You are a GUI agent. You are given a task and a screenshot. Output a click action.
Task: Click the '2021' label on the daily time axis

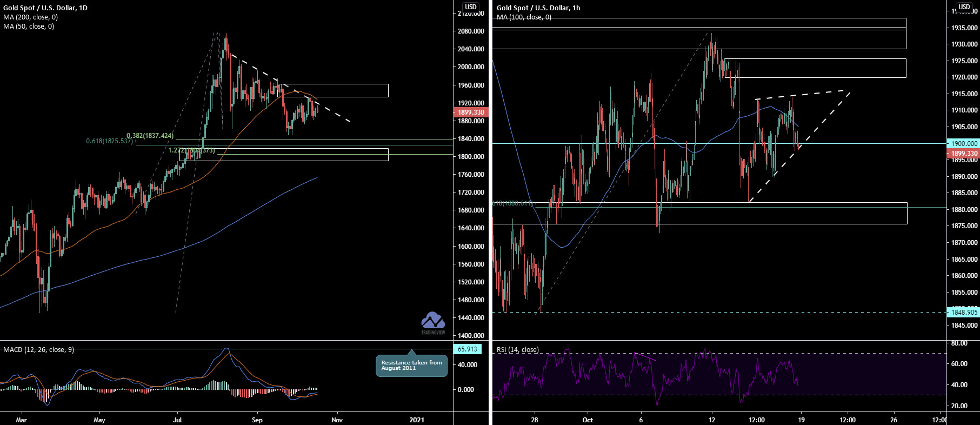point(417,420)
